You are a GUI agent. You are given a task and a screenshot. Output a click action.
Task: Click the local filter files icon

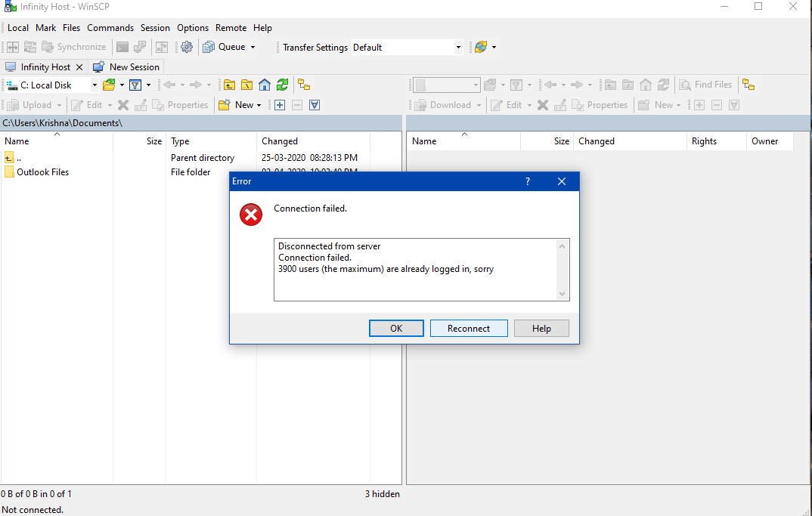[x=135, y=85]
